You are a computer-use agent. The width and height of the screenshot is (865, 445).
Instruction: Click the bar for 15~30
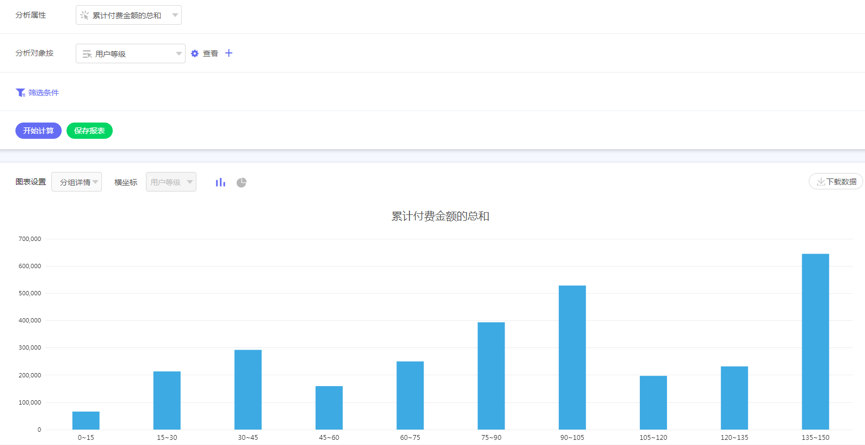click(x=167, y=400)
